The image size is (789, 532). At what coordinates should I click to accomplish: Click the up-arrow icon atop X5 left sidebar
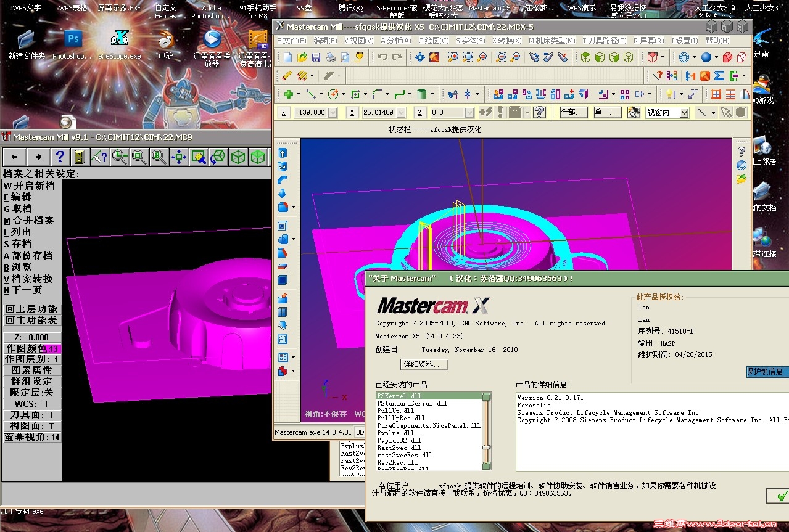(x=283, y=153)
